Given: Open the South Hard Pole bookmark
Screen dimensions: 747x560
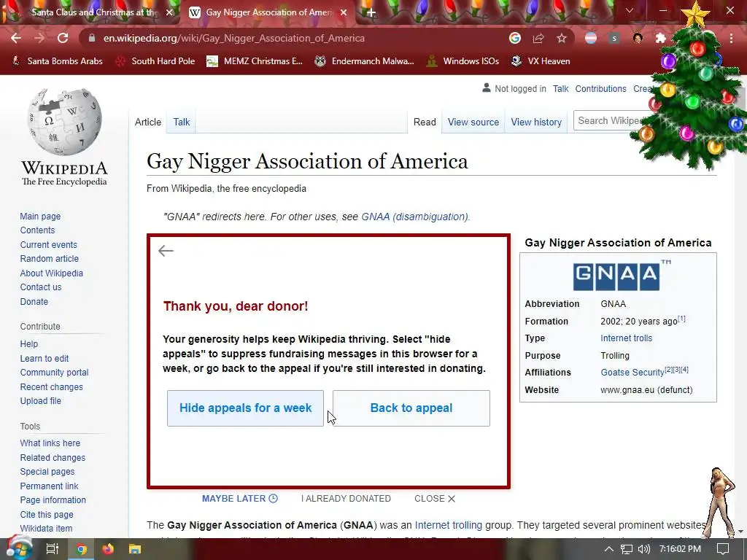Looking at the screenshot, I should point(155,61).
